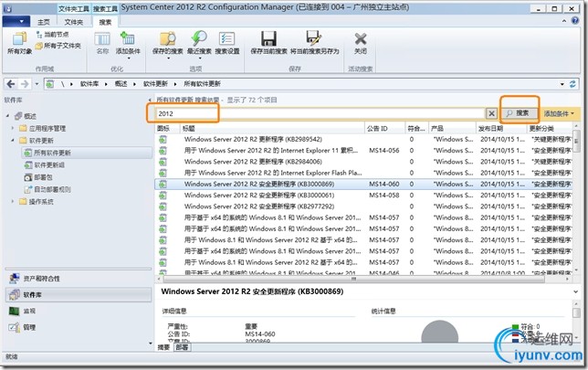Click the All Objects (所有对象) ribbon icon
Screen dimensions: 588x370
[x=19, y=43]
